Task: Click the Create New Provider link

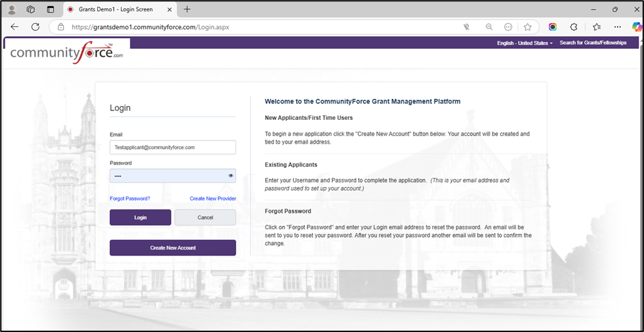Action: tap(212, 198)
